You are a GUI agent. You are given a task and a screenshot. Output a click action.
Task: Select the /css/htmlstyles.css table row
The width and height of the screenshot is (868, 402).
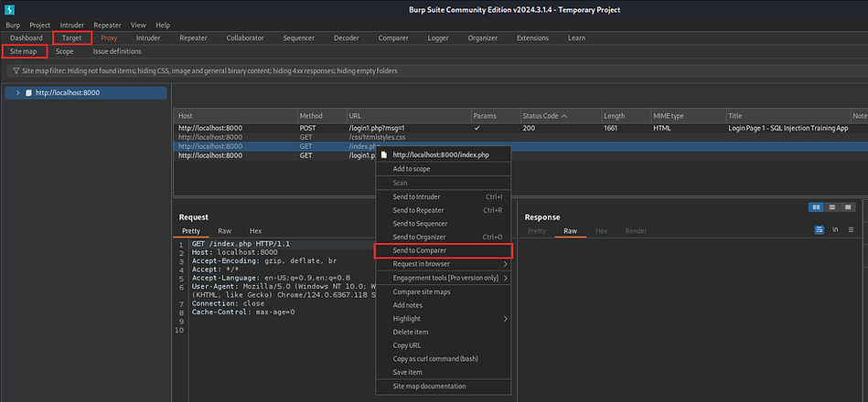point(520,136)
